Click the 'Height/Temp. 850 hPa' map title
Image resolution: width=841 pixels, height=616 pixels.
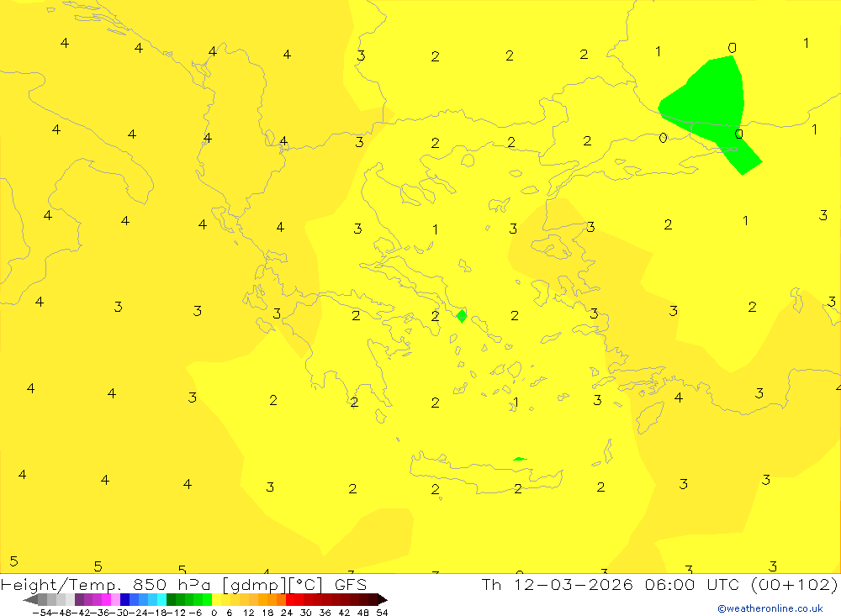click(106, 585)
